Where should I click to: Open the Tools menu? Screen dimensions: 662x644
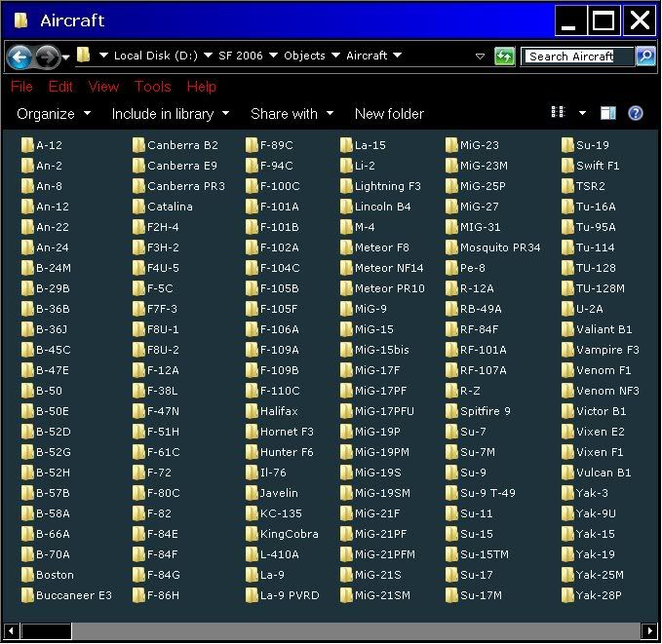coord(153,87)
